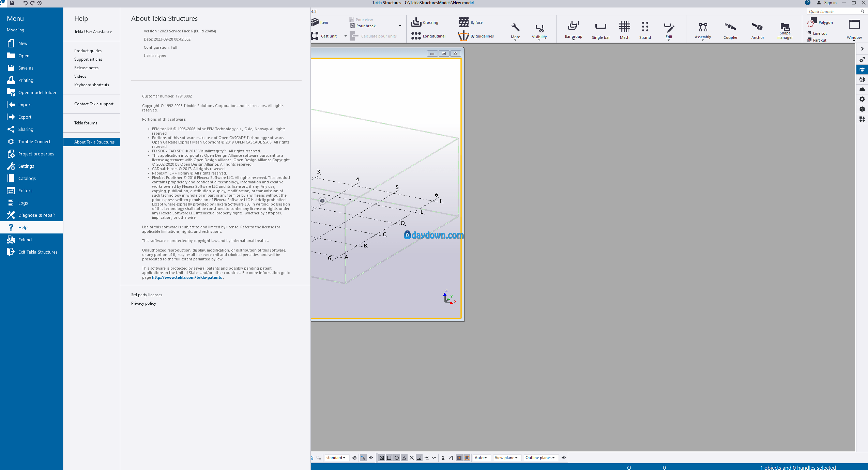Open the 3rd party licenses link
This screenshot has width=868, height=470.
click(x=147, y=295)
